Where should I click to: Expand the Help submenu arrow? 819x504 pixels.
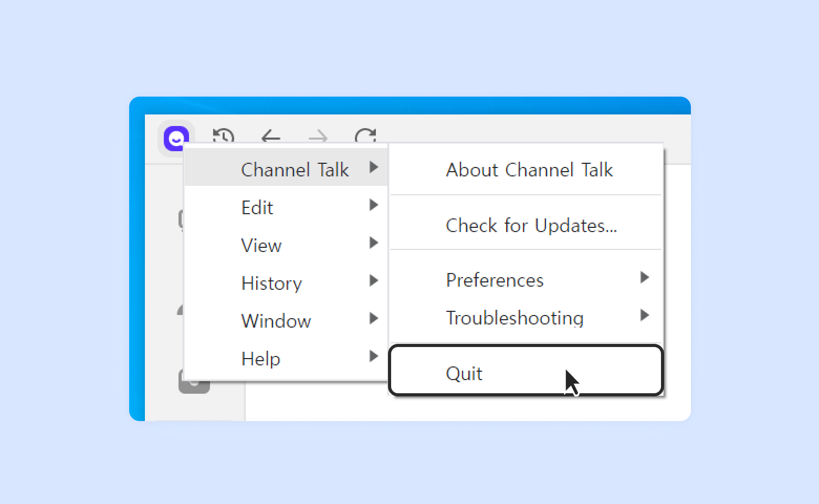(x=374, y=356)
